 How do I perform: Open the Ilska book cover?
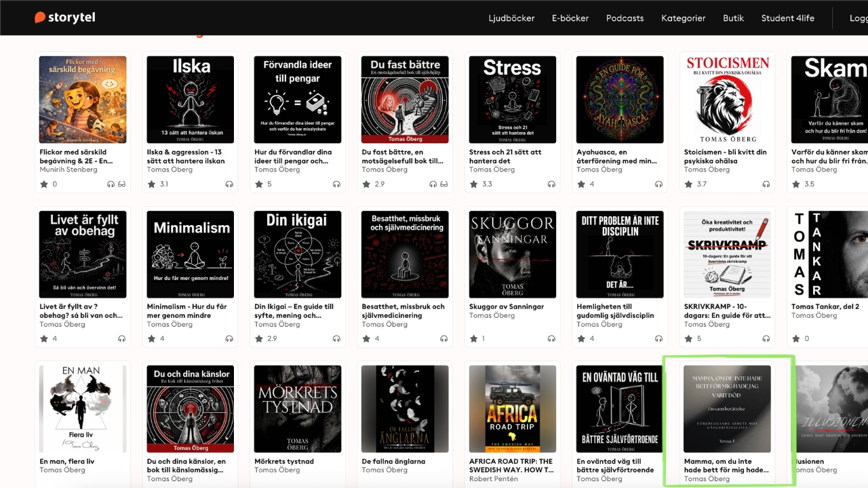pyautogui.click(x=191, y=100)
